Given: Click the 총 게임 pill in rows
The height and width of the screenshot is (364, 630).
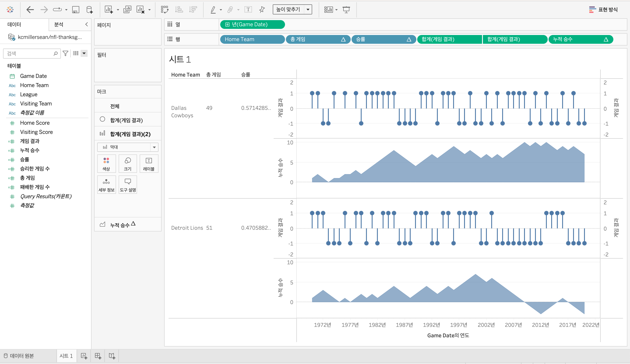Looking at the screenshot, I should coord(318,39).
